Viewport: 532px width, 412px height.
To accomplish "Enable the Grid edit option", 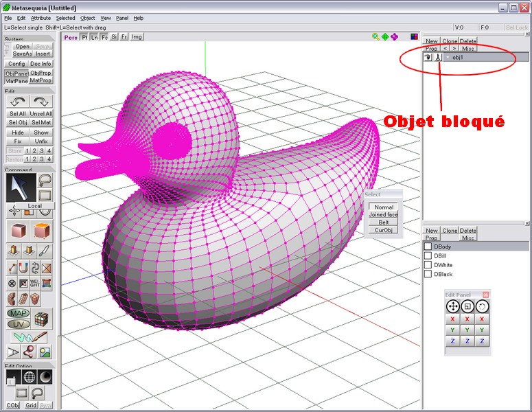I will tap(31, 405).
